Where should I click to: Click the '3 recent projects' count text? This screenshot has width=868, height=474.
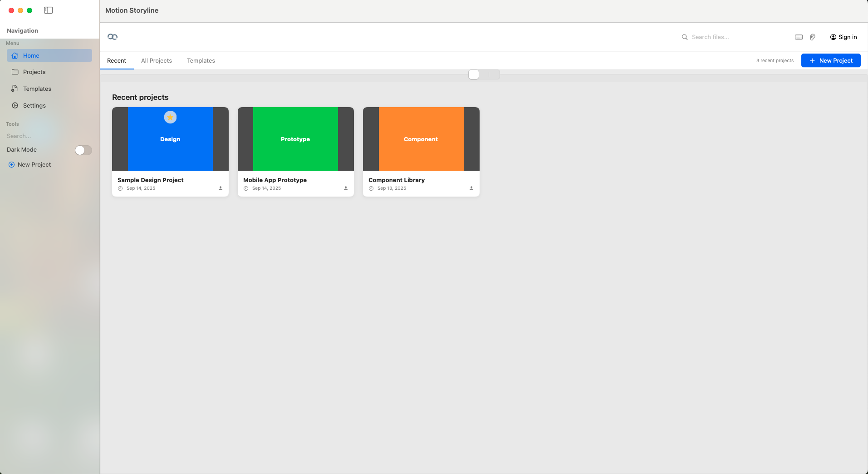pos(775,61)
